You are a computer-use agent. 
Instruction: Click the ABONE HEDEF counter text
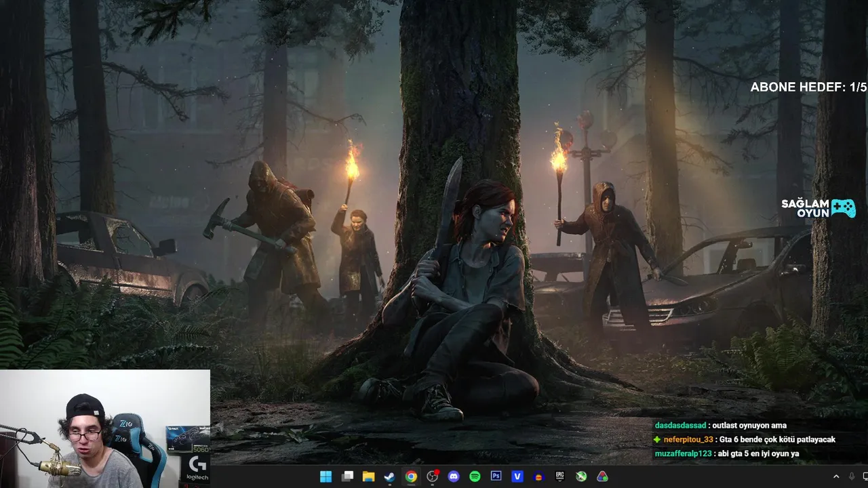pos(808,87)
